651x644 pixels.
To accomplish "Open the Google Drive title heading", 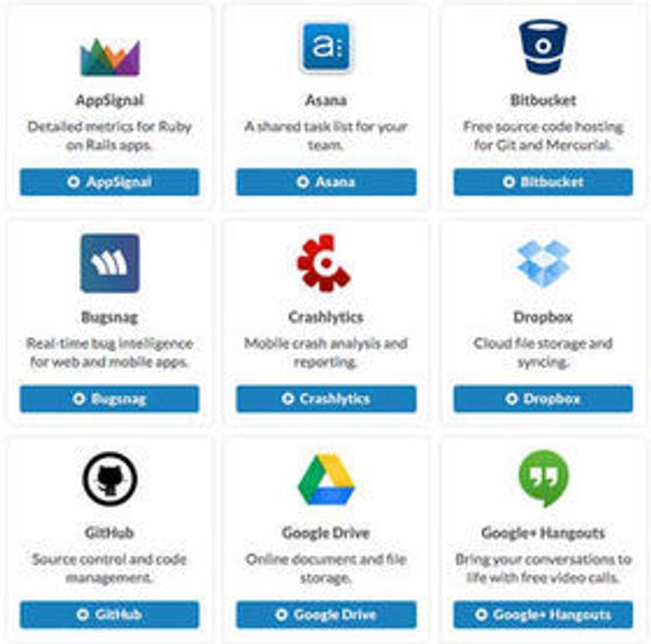I will pyautogui.click(x=325, y=532).
